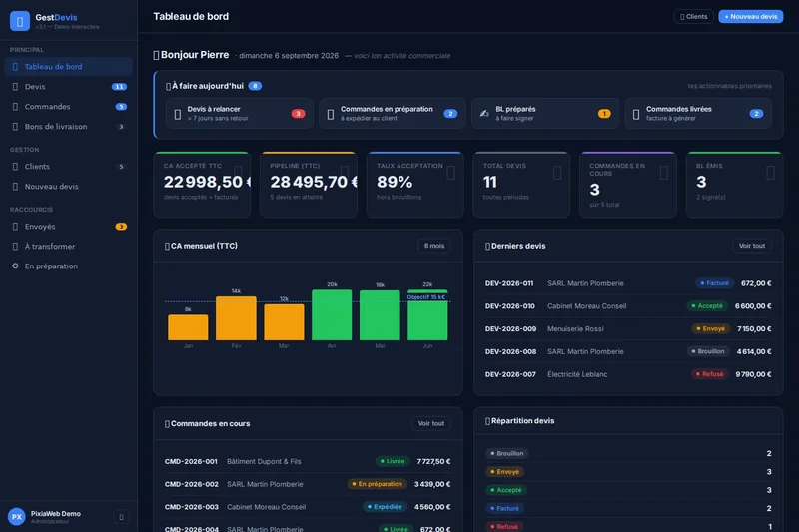
Task: Click Brouillon in Répartition devis
Action: pos(507,453)
